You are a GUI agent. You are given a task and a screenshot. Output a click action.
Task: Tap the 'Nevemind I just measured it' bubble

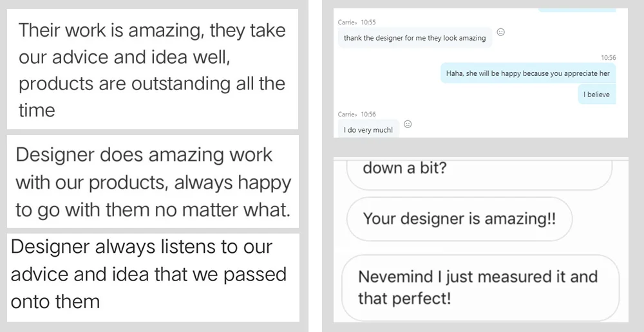coord(479,288)
